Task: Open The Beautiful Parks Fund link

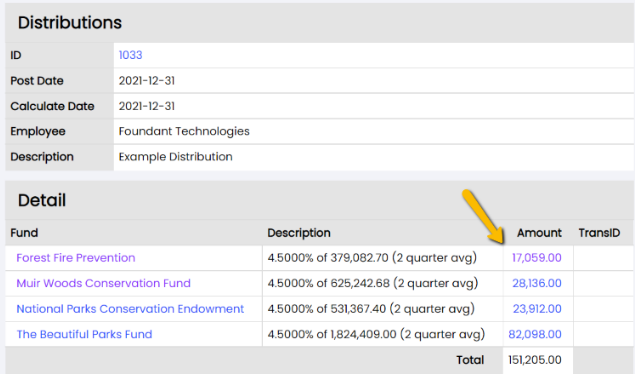Action: click(84, 334)
